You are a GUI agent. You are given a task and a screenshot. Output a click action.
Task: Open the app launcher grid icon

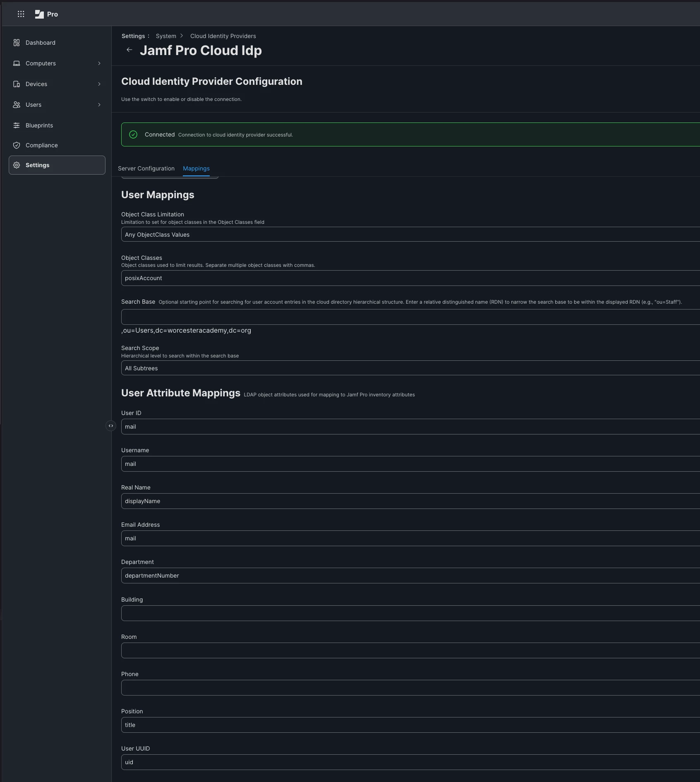pyautogui.click(x=21, y=14)
